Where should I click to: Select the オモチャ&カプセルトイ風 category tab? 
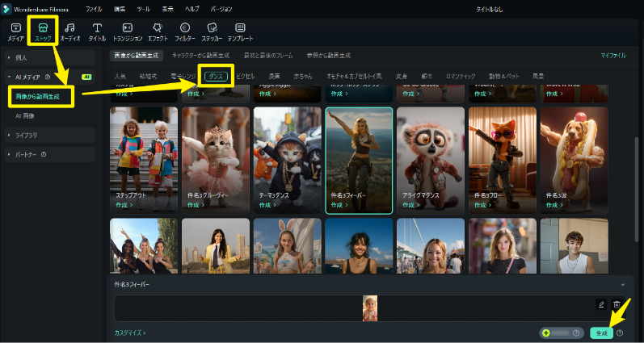click(x=354, y=77)
